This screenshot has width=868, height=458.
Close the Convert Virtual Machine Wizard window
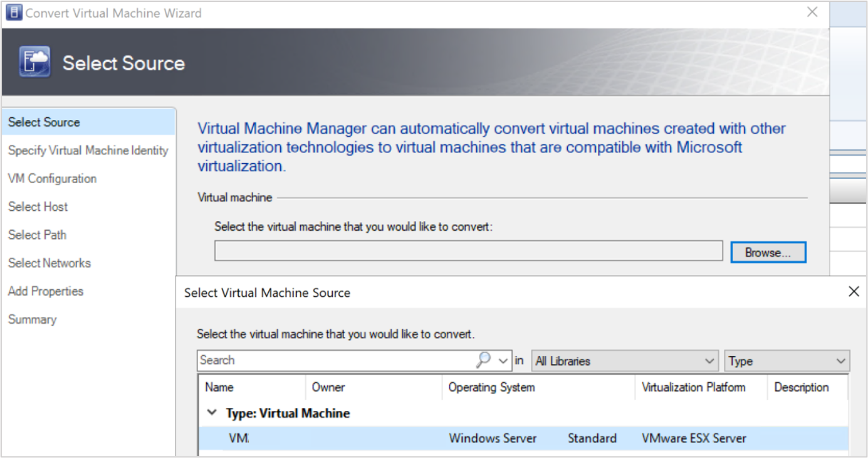(812, 13)
